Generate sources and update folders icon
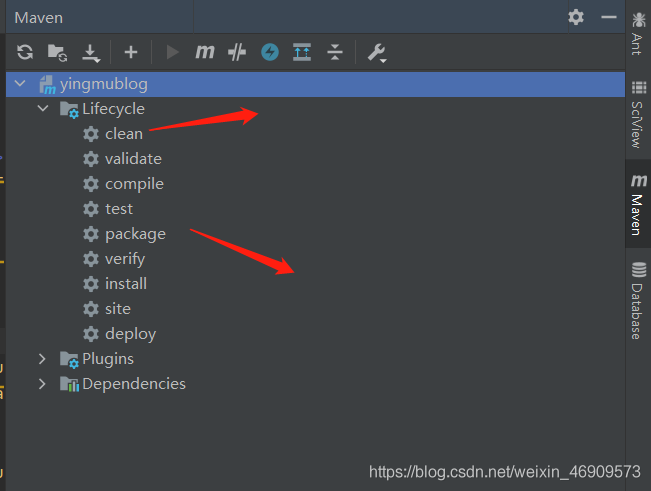Screen dimensions: 651x491 pos(57,53)
